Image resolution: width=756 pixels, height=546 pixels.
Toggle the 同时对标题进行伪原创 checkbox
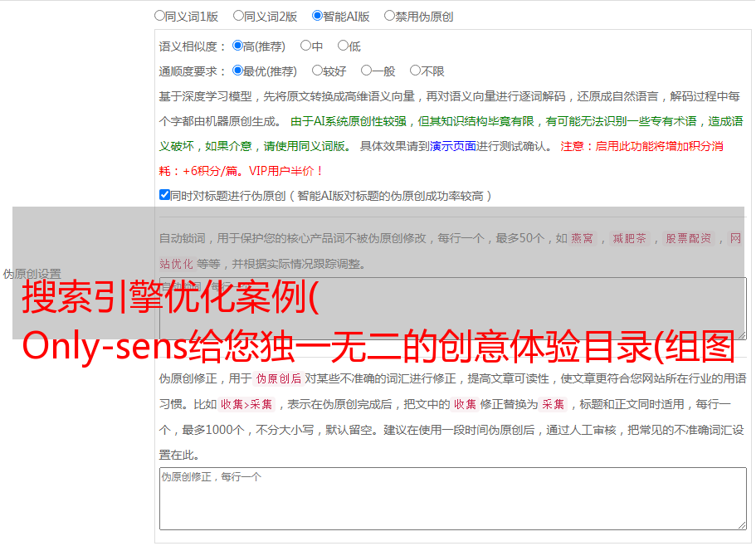[164, 195]
